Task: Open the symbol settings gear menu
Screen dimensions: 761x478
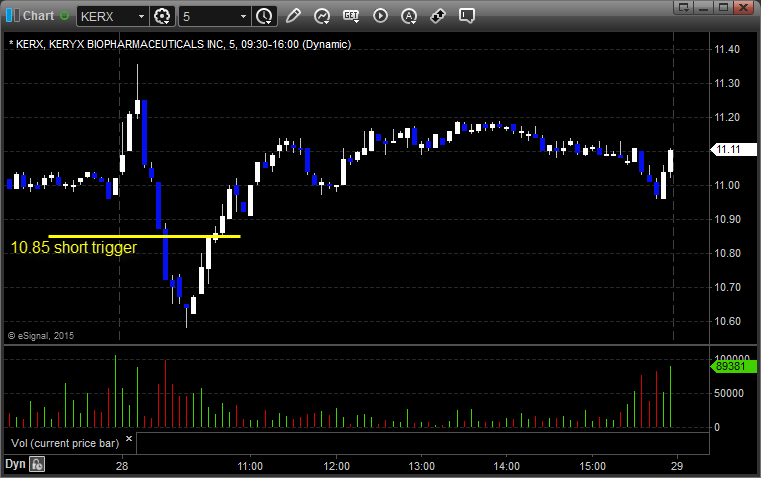Action: (162, 16)
